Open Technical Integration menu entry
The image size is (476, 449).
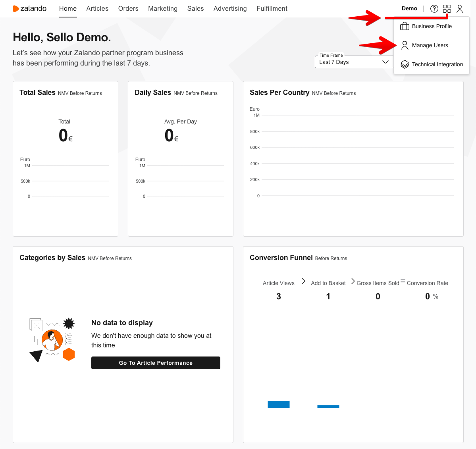(432, 64)
